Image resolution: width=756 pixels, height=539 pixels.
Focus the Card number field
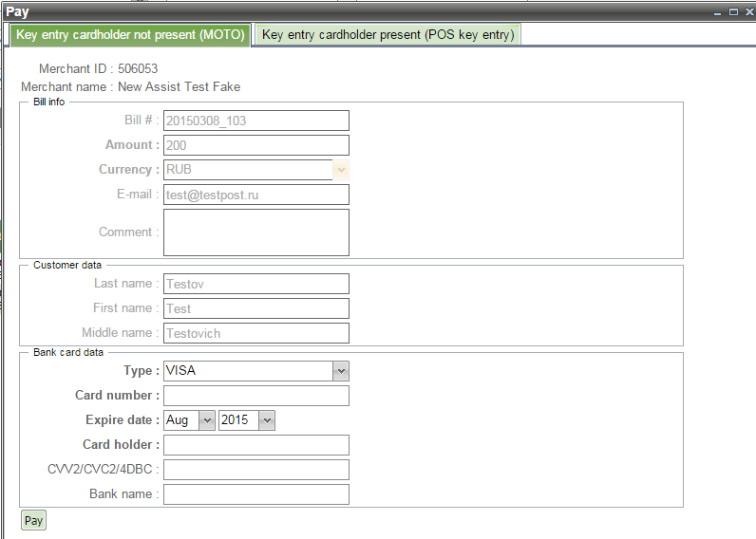click(x=255, y=396)
